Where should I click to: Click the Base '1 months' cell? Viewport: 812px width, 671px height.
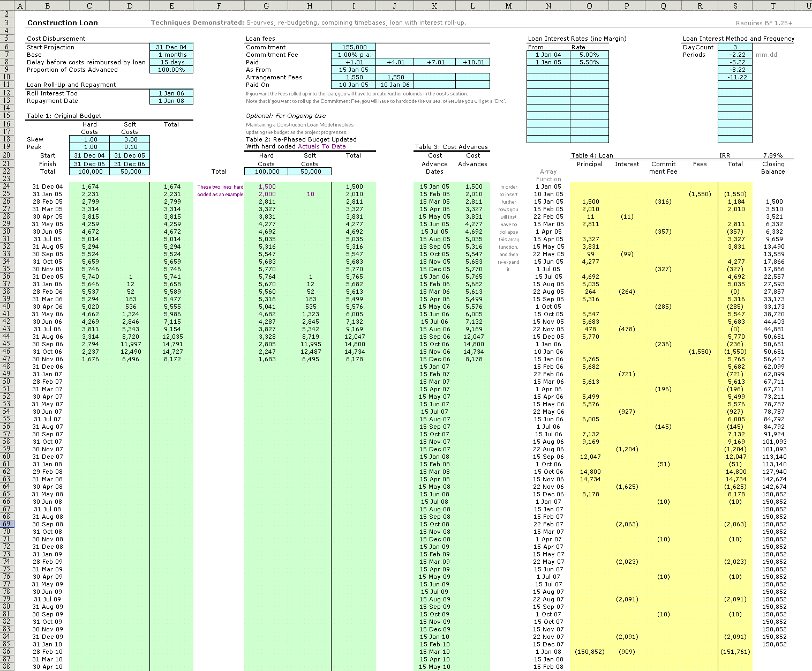click(171, 55)
